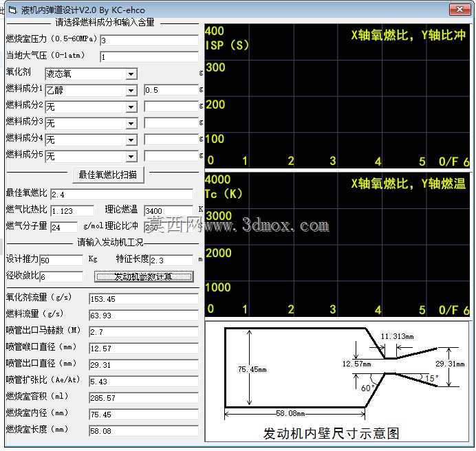Open the 燃料成分1 dropdown showing 乙醇
The image size is (476, 451).
click(131, 91)
